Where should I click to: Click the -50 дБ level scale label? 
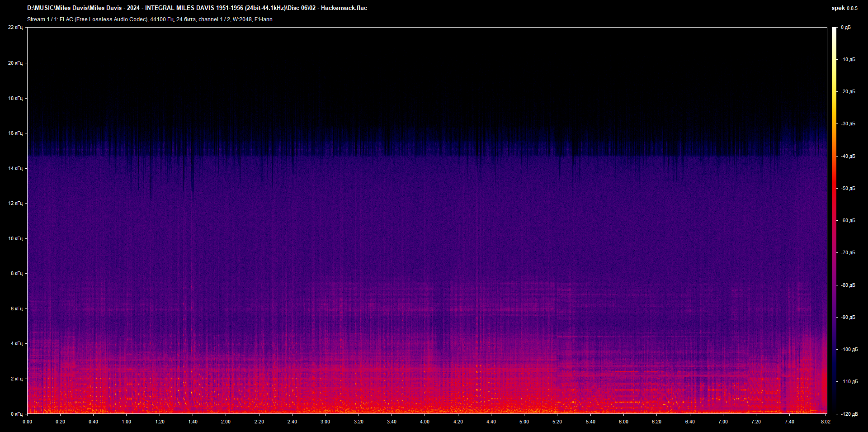coord(848,189)
